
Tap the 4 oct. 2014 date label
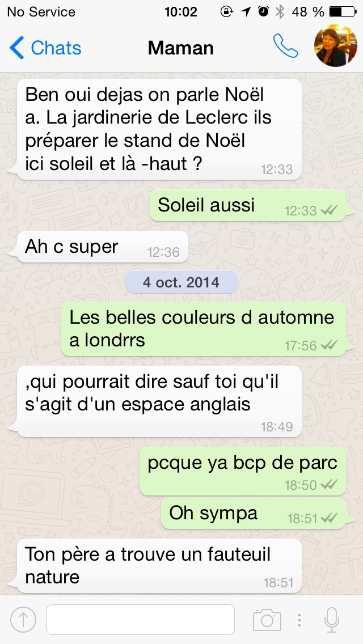[x=181, y=282]
